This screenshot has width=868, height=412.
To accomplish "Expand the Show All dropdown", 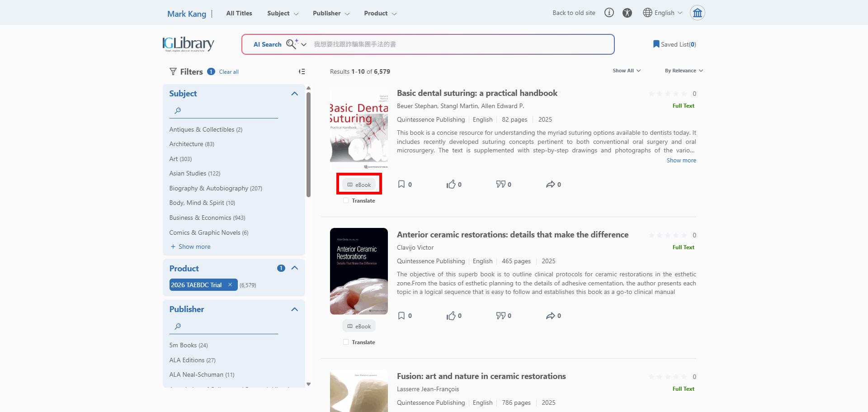I will (x=626, y=71).
